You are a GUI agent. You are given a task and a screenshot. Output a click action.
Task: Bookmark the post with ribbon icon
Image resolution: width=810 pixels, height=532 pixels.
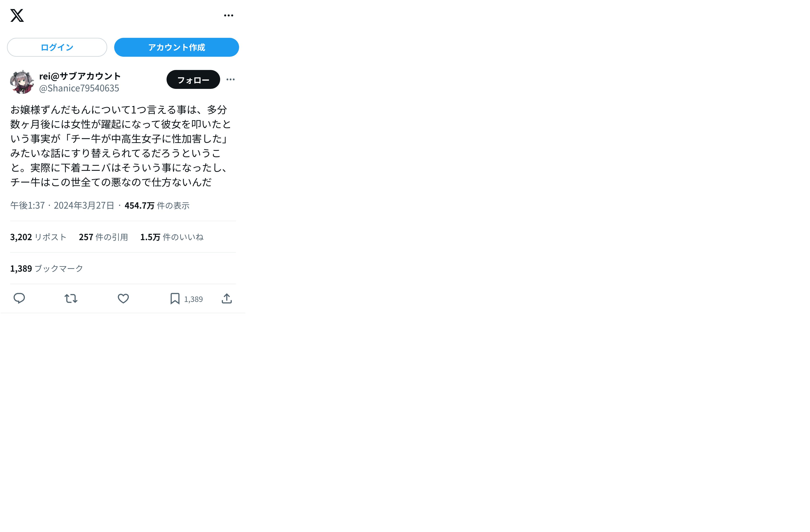coord(175,298)
